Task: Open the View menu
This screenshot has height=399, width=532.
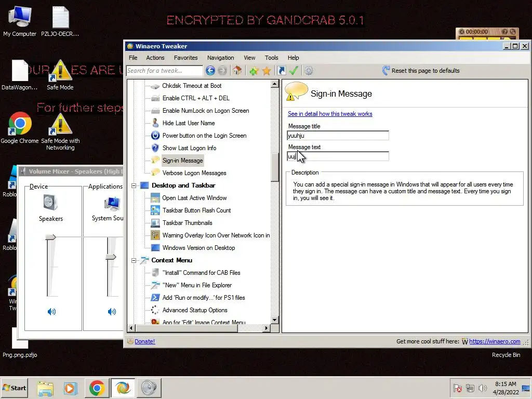Action: click(249, 58)
